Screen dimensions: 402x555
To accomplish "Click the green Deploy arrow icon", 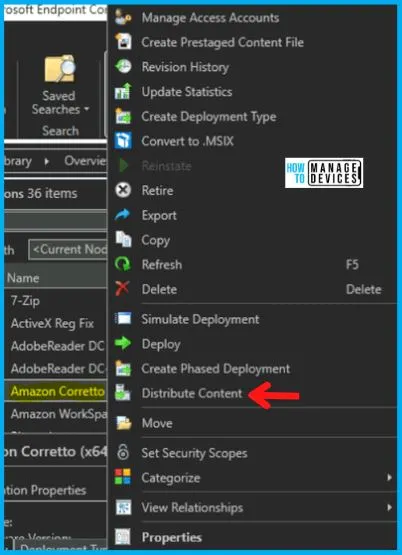I will point(123,344).
